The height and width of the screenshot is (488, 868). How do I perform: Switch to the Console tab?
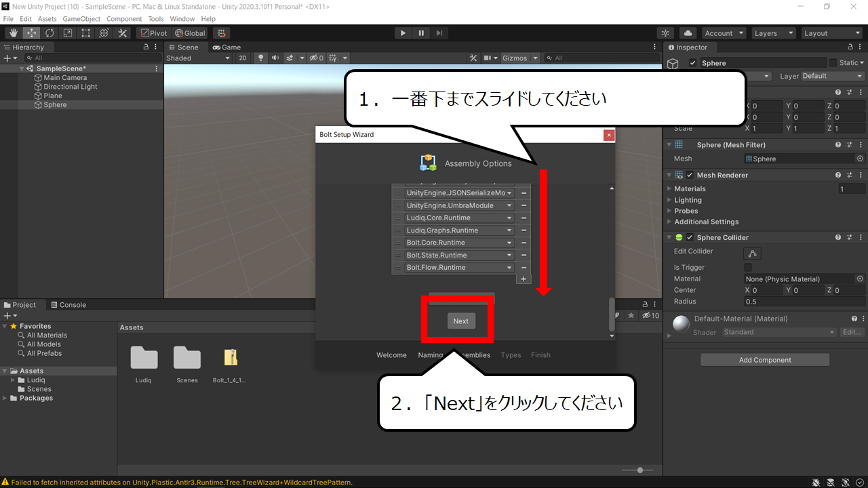(68, 305)
